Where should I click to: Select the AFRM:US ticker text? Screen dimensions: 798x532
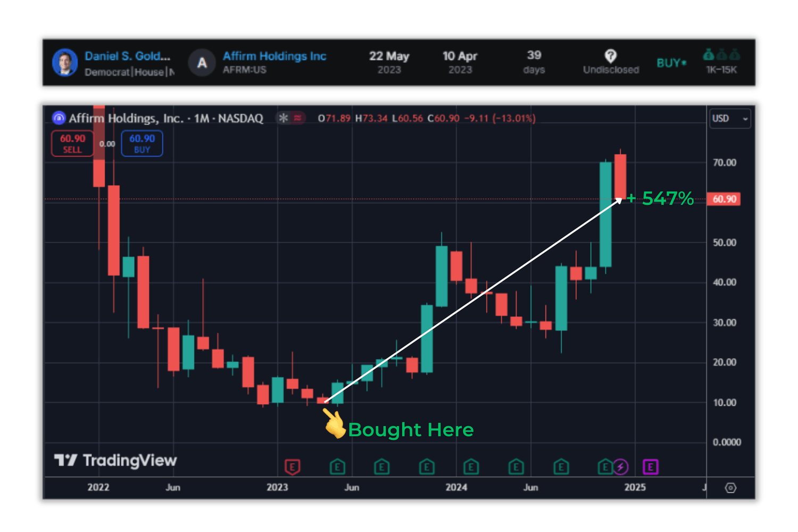(245, 70)
